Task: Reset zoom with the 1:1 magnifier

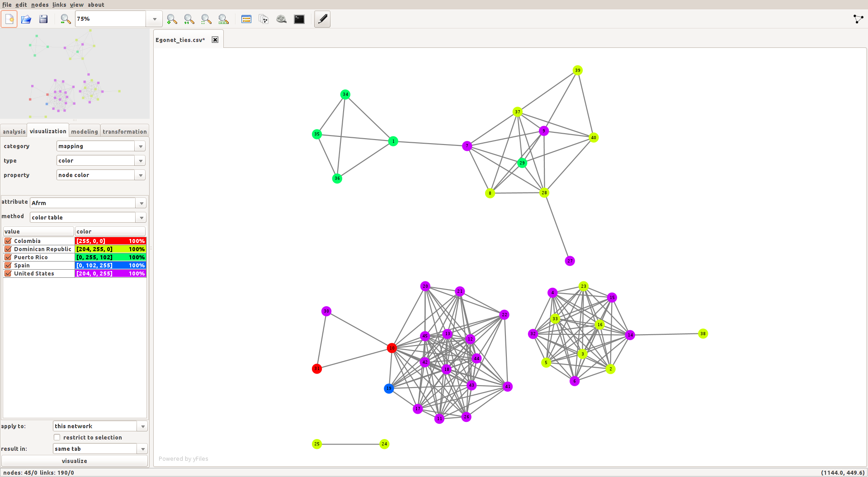Action: (189, 19)
